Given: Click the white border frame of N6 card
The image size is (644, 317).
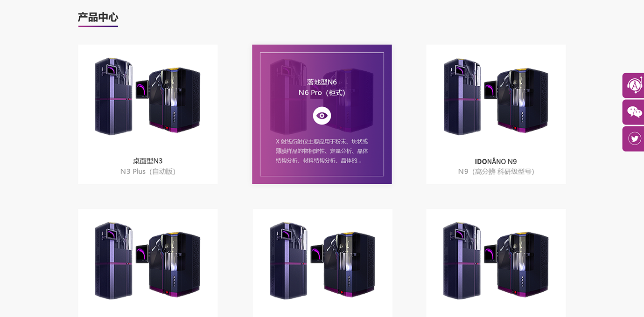Looking at the screenshot, I should [x=322, y=53].
